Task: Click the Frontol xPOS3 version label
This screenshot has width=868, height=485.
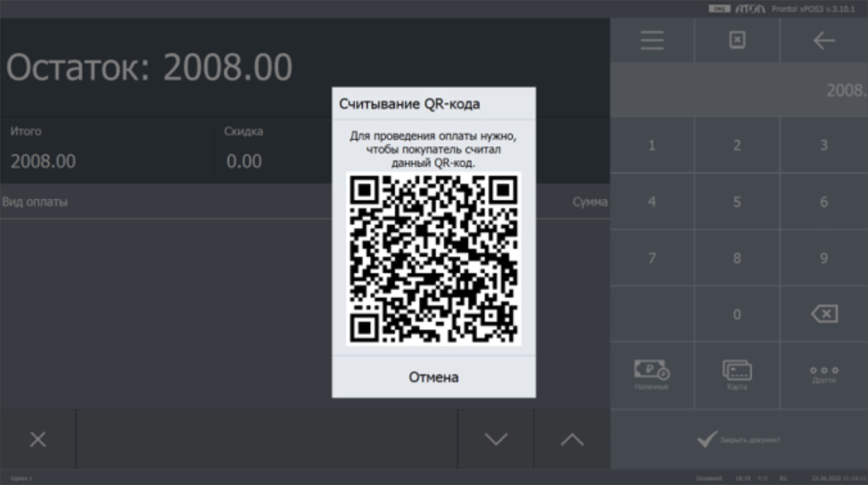Action: (x=813, y=8)
